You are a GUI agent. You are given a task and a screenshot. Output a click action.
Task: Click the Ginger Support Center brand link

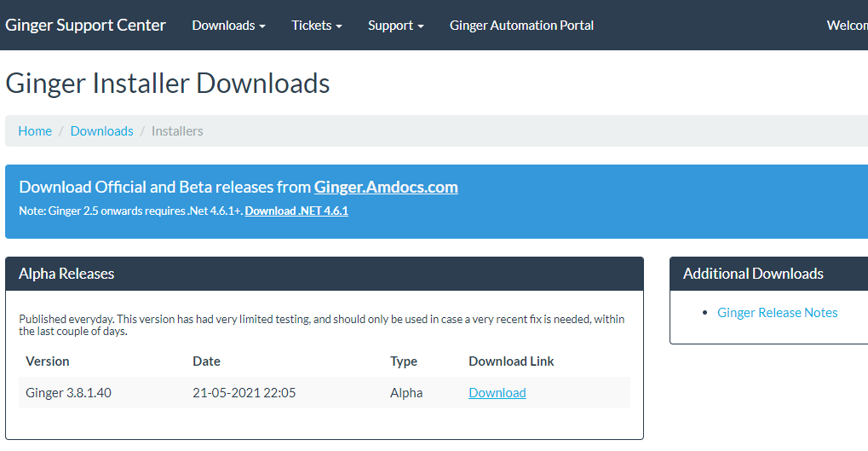pos(85,26)
